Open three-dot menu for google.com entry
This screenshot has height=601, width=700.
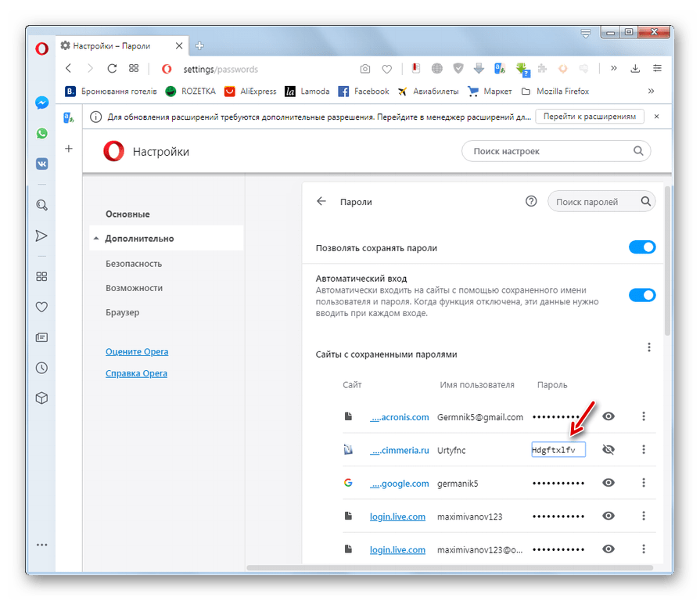tap(644, 483)
